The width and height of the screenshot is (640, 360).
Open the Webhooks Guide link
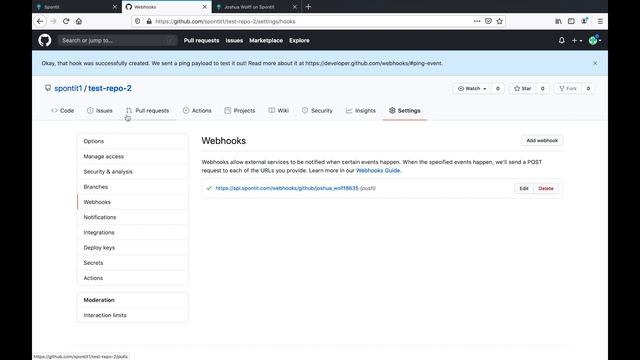pos(378,171)
